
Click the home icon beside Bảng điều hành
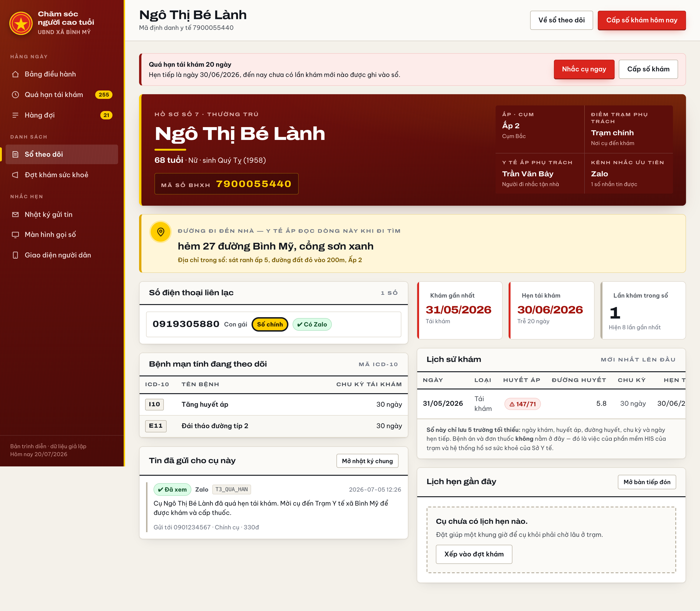15,74
